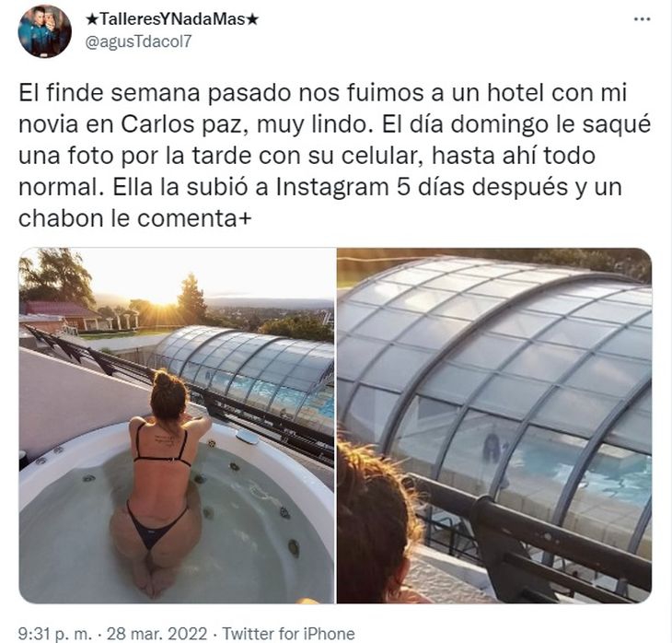Click the 9:31 p. m. timestamp
The height and width of the screenshot is (643, 672).
coord(55,634)
